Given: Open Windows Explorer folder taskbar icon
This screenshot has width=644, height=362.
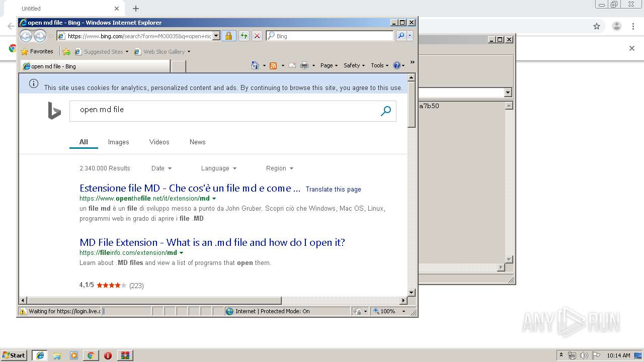Looking at the screenshot, I should (57, 355).
